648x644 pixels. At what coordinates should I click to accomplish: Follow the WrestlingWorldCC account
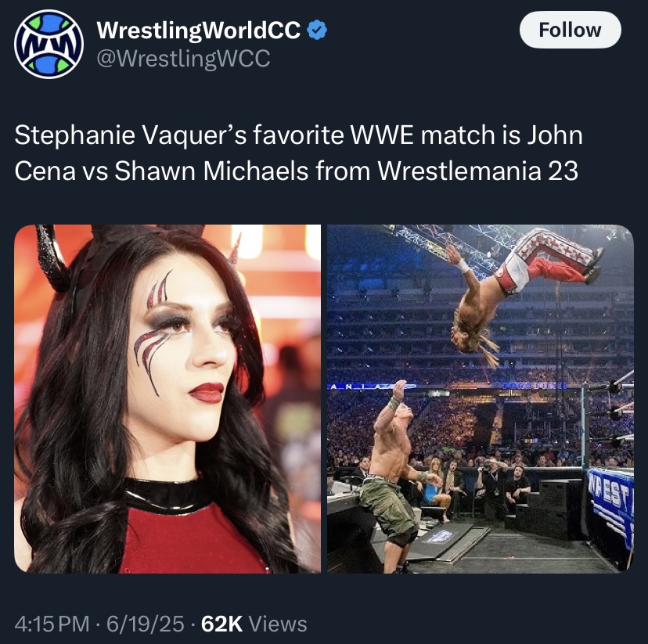(x=570, y=30)
